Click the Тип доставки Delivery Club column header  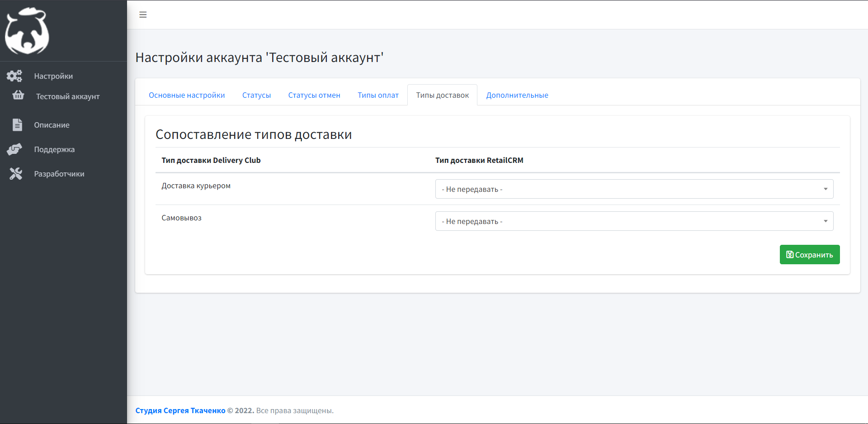point(211,160)
